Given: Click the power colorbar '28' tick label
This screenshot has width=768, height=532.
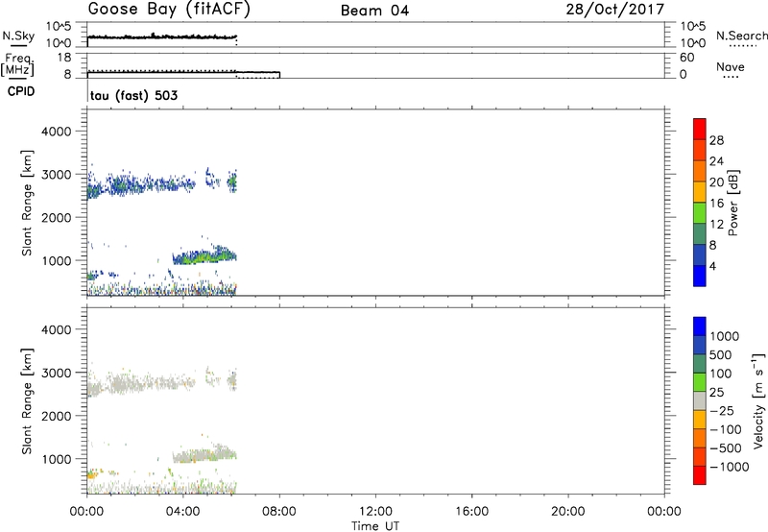Looking at the screenshot, I should tap(716, 140).
